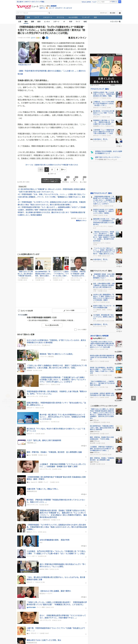Select the みんなの意見 tab
138x644 pixels.
pos(73,17)
